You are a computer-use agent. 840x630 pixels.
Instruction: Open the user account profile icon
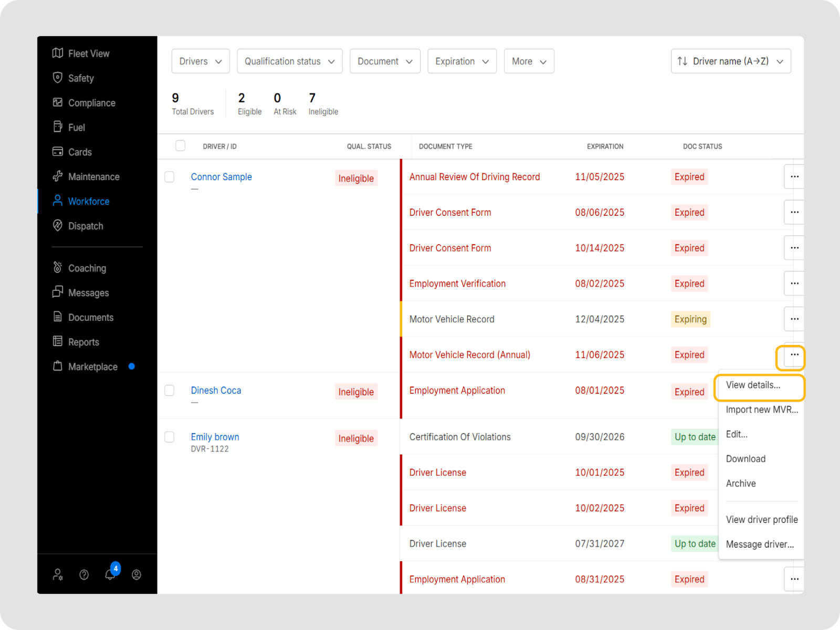click(x=136, y=575)
